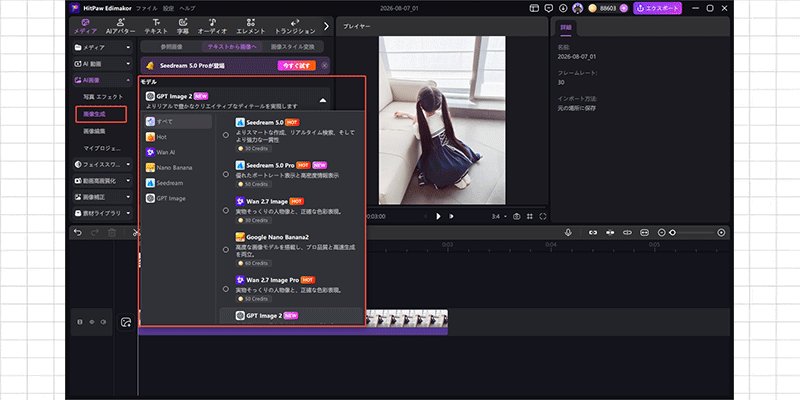This screenshot has height=400, width=800.
Task: Add media to track with image-plus icon
Action: click(x=126, y=322)
